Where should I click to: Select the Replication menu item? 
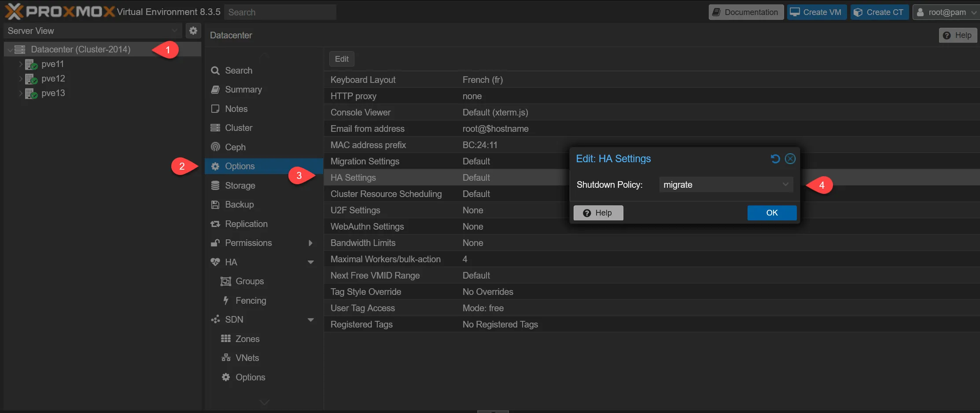pyautogui.click(x=246, y=224)
